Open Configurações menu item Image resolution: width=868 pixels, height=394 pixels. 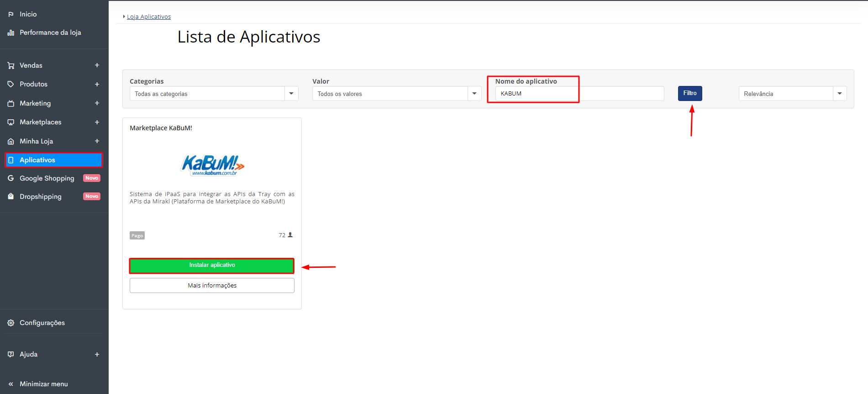pyautogui.click(x=42, y=323)
